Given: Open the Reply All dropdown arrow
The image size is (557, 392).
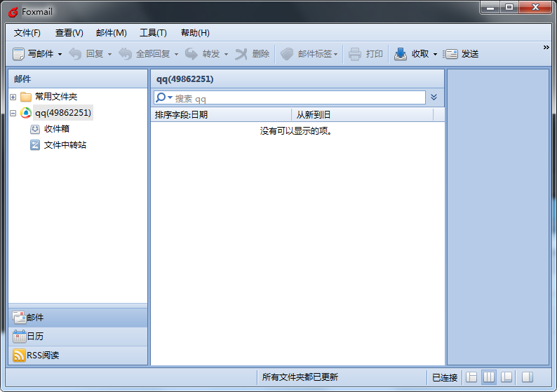Looking at the screenshot, I should click(x=176, y=54).
